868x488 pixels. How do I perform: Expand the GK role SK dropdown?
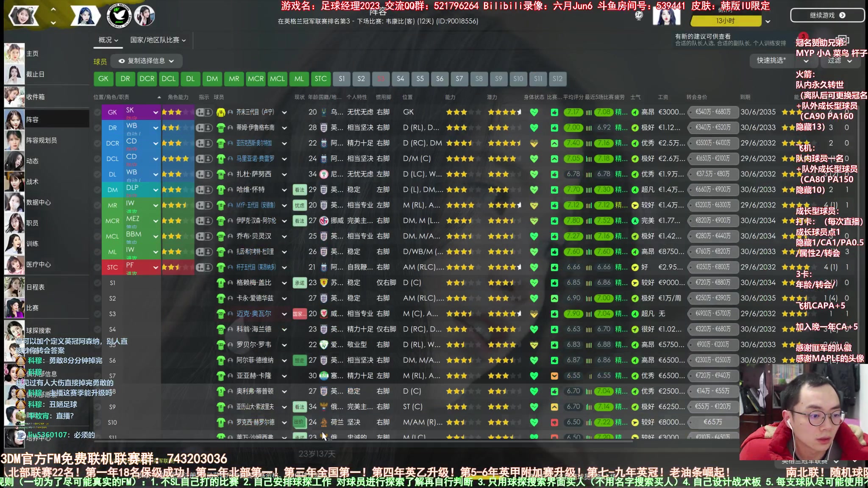pyautogui.click(x=156, y=112)
